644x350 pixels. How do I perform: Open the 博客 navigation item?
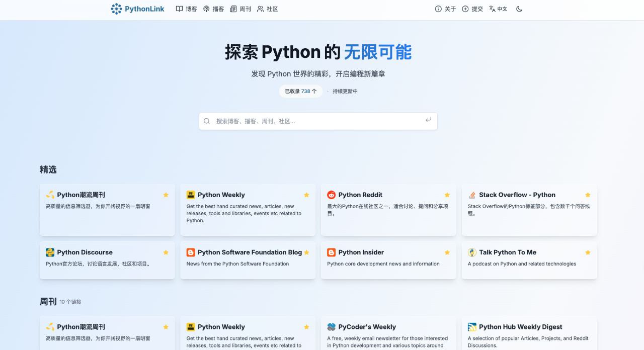pyautogui.click(x=186, y=9)
